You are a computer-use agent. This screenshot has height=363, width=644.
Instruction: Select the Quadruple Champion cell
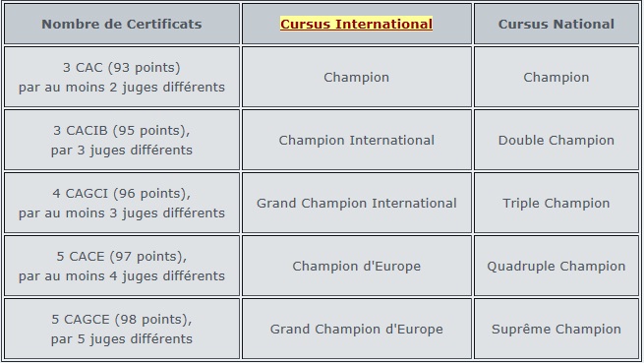[x=556, y=266]
